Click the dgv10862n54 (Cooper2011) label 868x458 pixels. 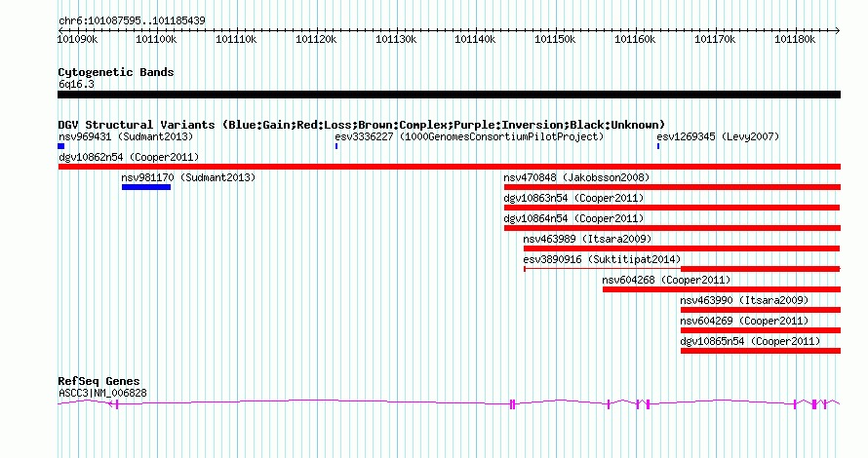129,157
